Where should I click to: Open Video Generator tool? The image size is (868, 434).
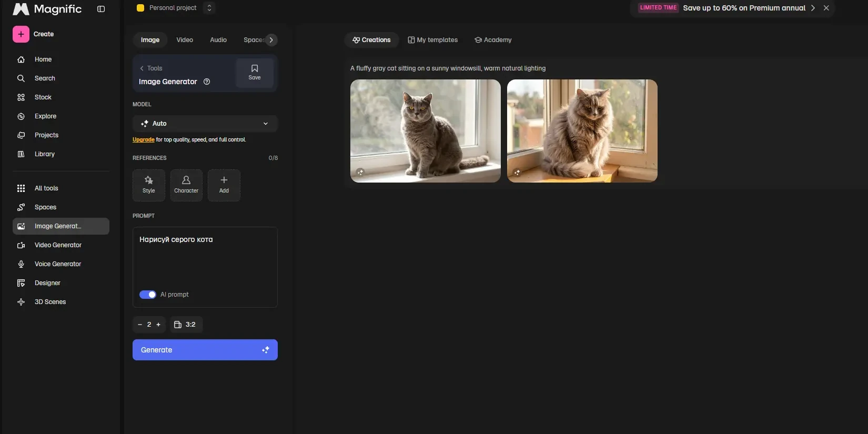click(61, 245)
